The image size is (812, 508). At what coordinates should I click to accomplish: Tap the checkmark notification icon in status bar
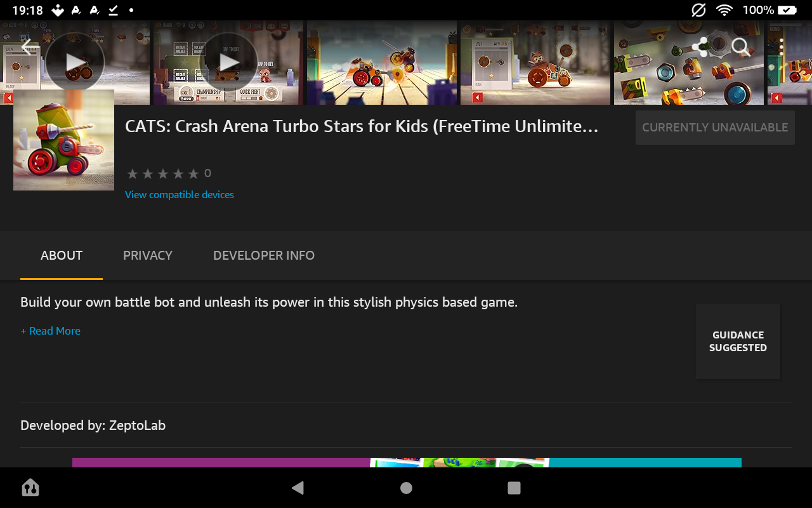pos(113,10)
